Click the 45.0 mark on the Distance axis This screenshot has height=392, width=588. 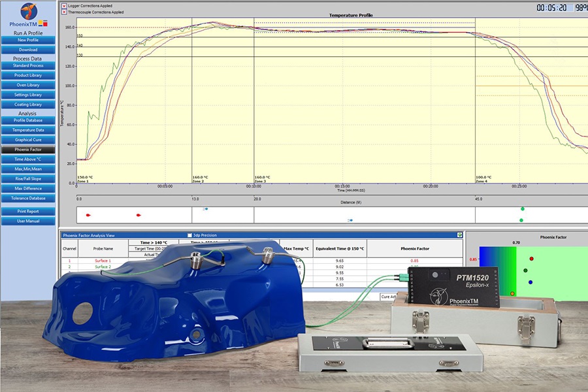(479, 199)
